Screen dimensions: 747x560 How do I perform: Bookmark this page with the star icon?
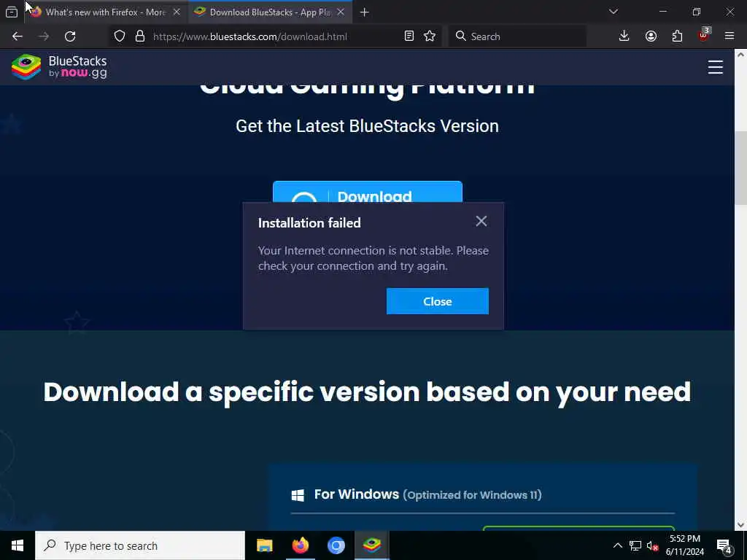[430, 36]
